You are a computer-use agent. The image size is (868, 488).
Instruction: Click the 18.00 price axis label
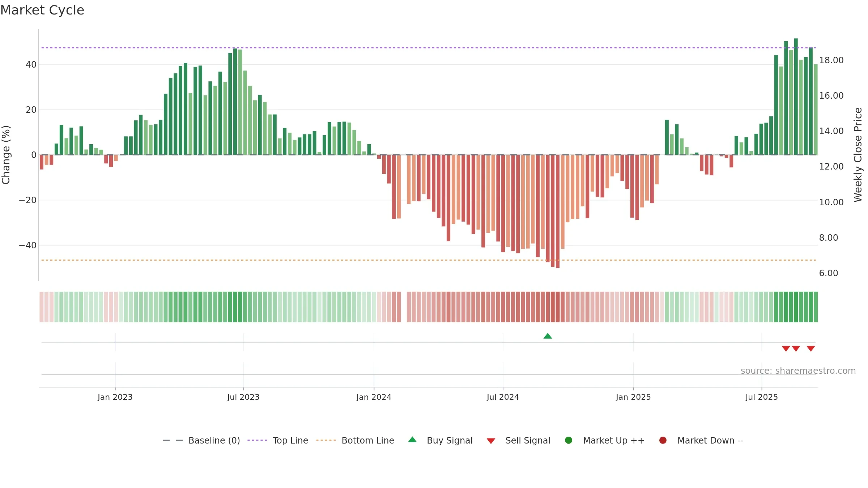pos(831,60)
